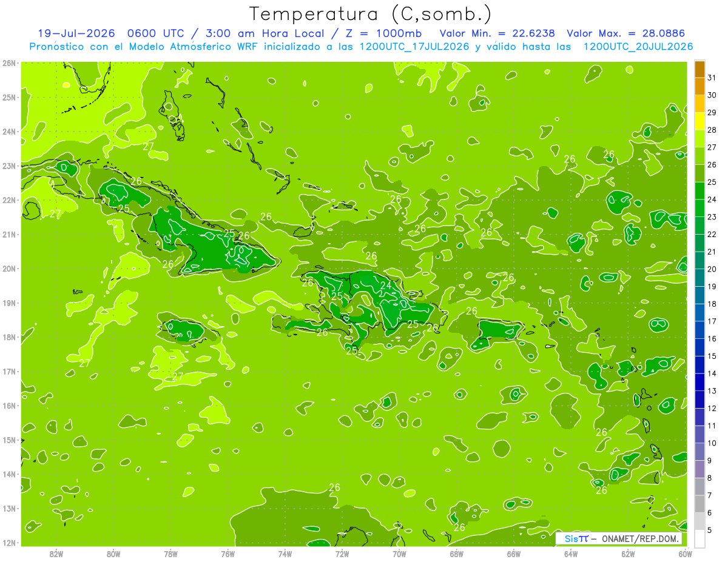Click the lime swatch between legend values 27 and 28
728x562 pixels.
coord(699,138)
